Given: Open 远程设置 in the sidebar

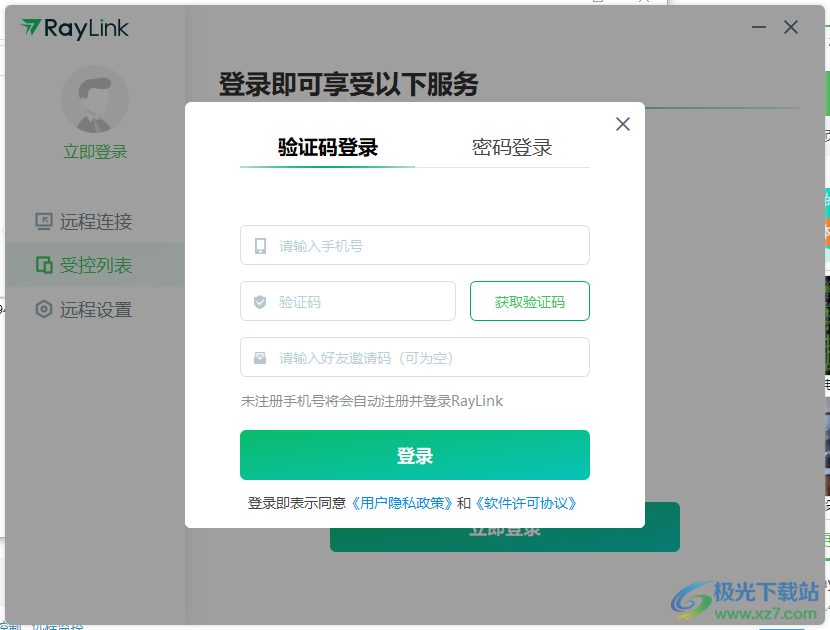Looking at the screenshot, I should tap(95, 309).
